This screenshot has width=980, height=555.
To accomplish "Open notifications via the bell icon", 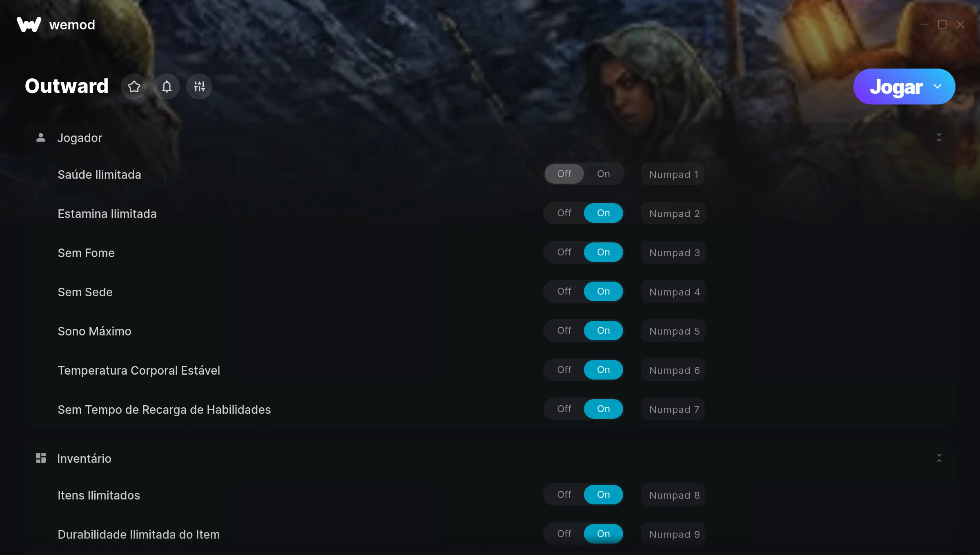I will tap(167, 87).
